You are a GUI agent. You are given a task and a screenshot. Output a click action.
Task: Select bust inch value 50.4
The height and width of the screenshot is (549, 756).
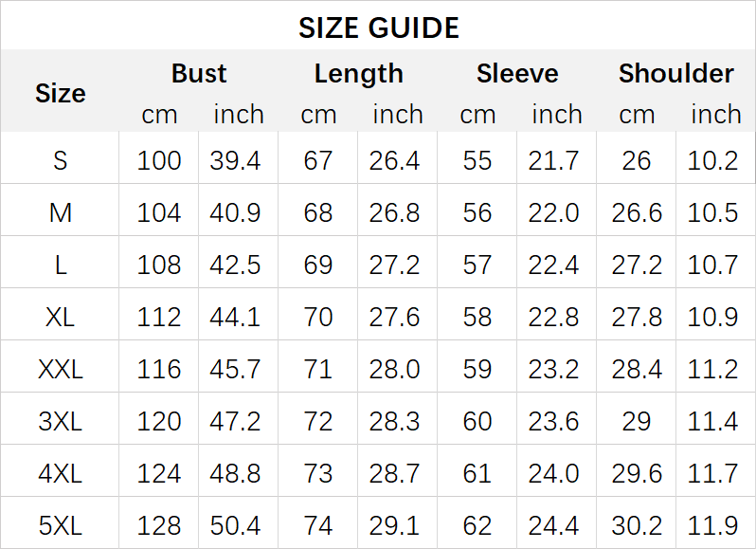tap(236, 524)
